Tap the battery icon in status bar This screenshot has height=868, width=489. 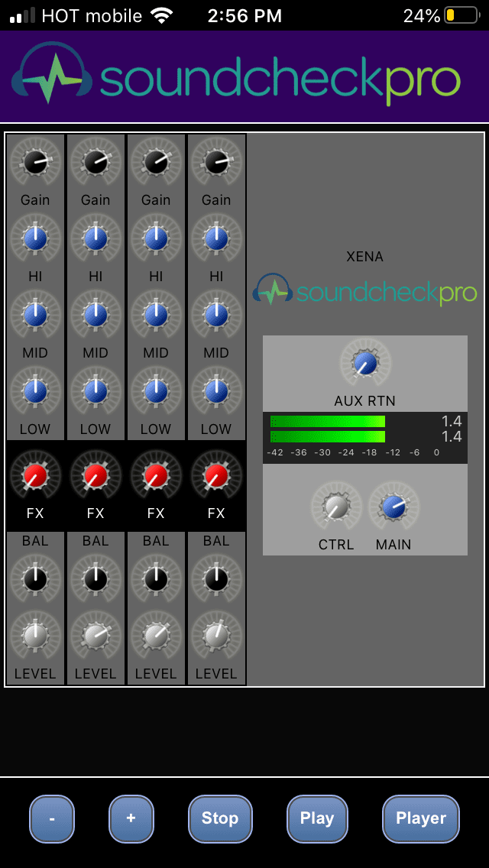click(461, 15)
